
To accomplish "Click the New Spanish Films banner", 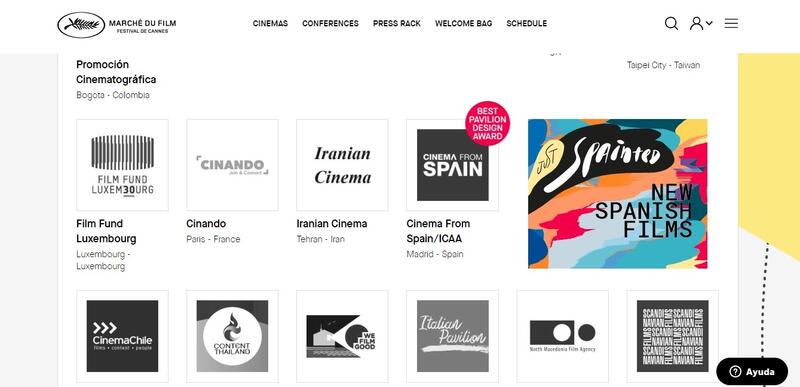I will [617, 194].
